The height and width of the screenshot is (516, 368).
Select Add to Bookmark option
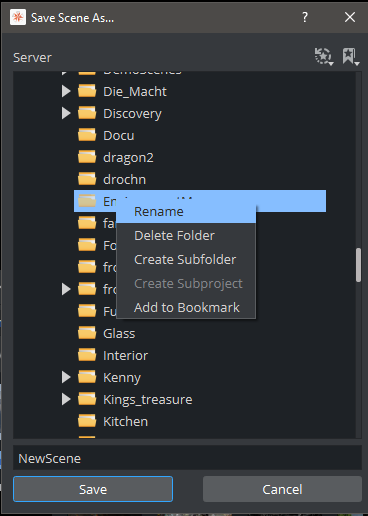(x=186, y=308)
